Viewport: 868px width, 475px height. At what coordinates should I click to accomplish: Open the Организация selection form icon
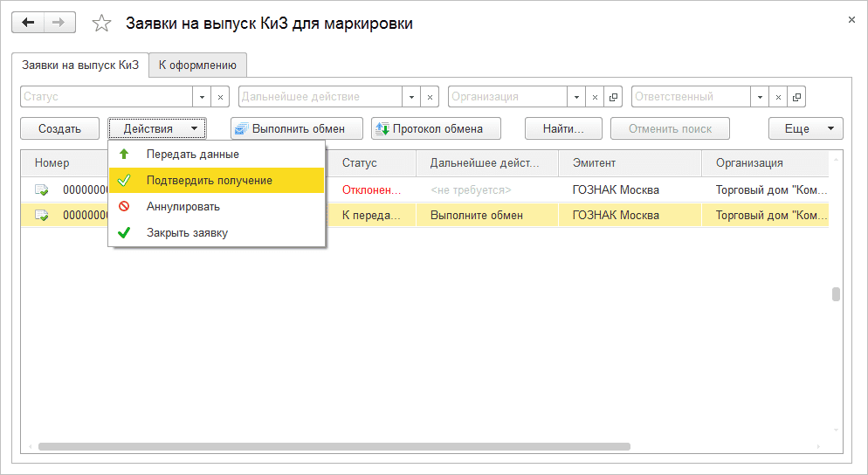click(613, 97)
